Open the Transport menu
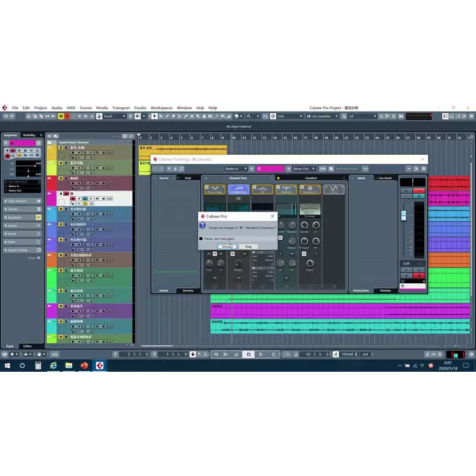 [x=121, y=108]
